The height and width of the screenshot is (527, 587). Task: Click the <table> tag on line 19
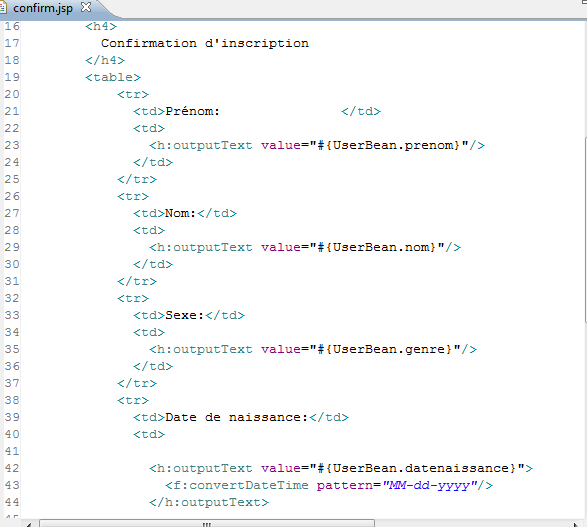113,77
